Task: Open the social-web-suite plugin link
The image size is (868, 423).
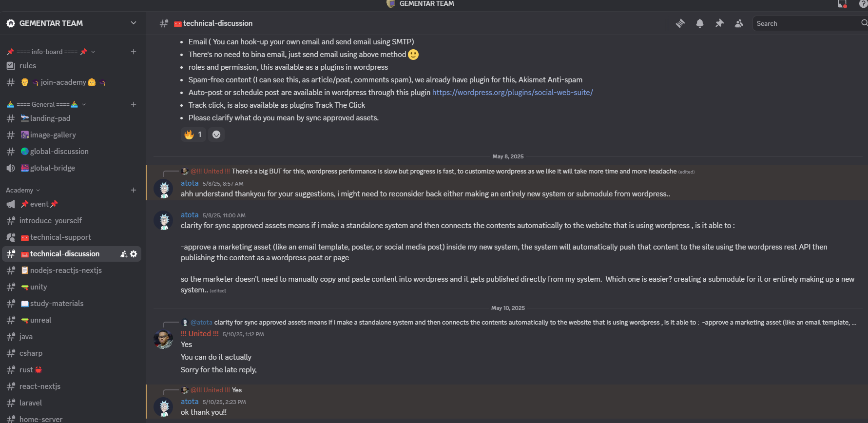Action: tap(512, 92)
